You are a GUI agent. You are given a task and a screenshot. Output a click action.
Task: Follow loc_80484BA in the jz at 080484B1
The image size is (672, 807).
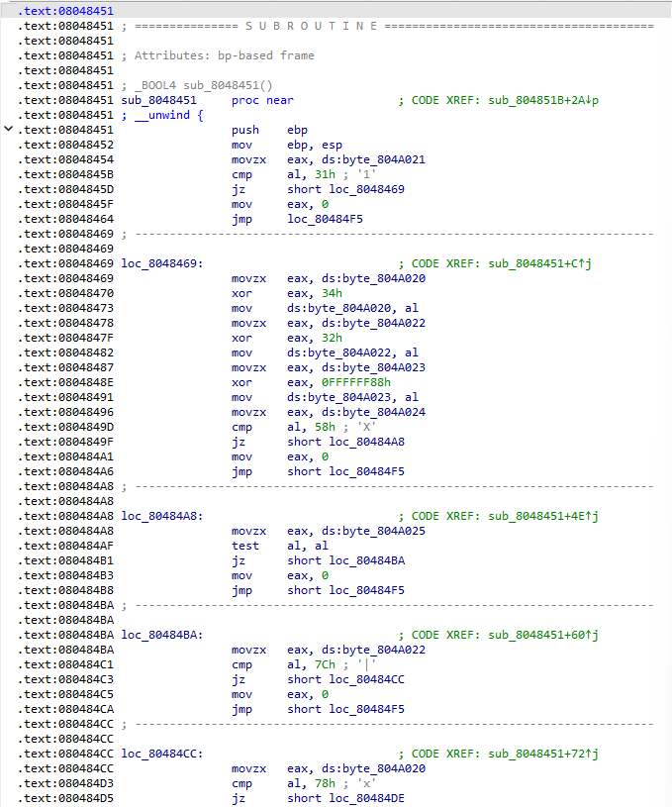(x=367, y=561)
